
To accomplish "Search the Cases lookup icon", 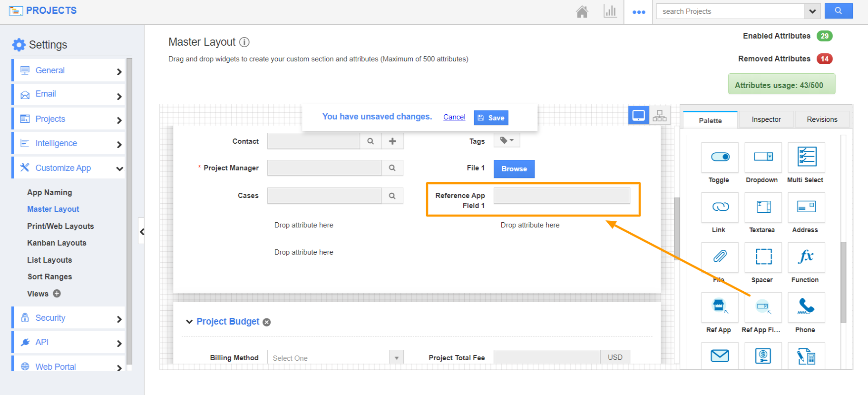I will point(392,196).
